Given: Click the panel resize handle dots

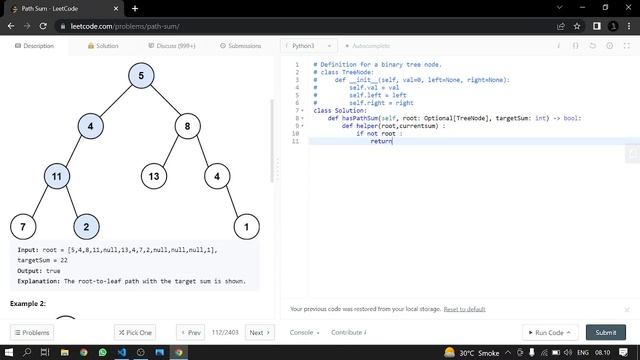Looking at the screenshot, I should (x=278, y=169).
